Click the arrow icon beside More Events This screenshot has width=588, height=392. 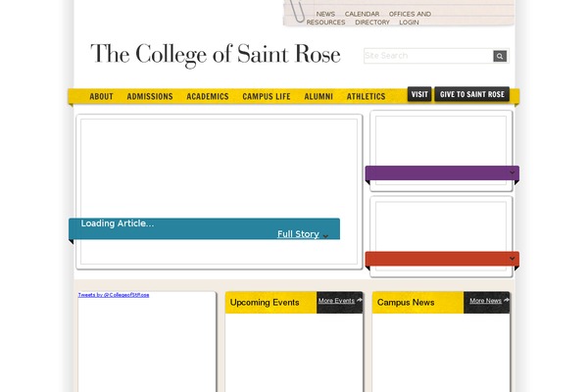tap(360, 300)
